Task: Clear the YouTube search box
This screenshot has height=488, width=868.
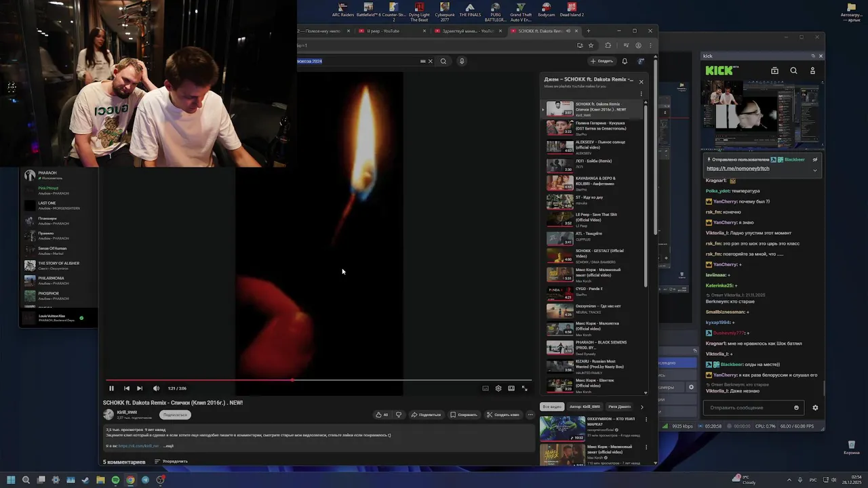Action: pos(430,61)
